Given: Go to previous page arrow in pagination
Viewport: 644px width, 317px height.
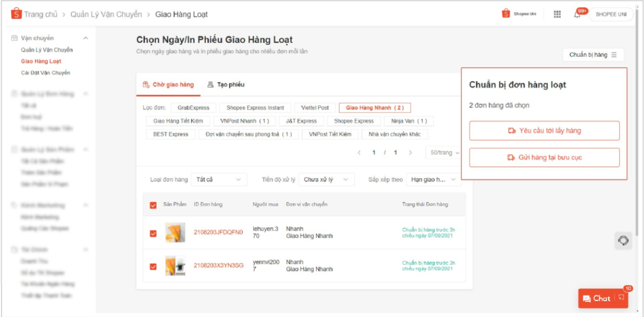Looking at the screenshot, I should pyautogui.click(x=359, y=152).
